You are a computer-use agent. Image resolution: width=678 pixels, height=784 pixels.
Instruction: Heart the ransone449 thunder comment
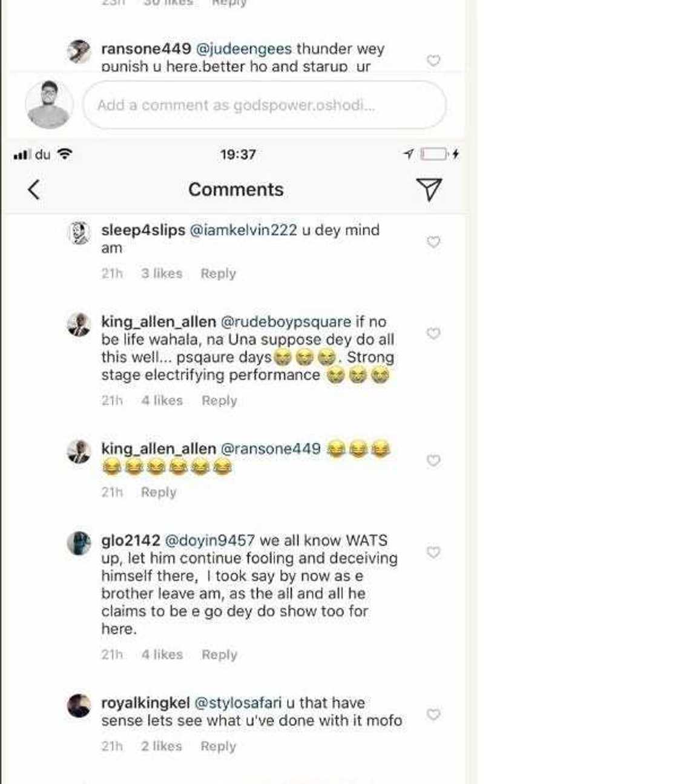click(x=433, y=61)
